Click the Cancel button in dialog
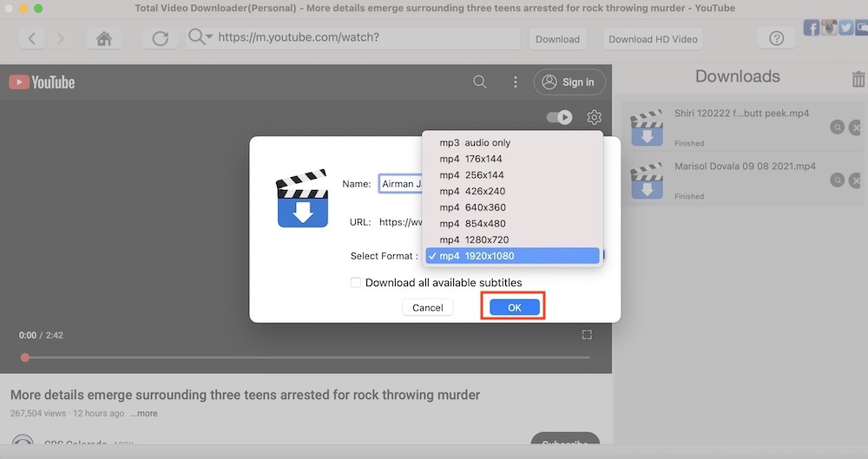Screen dimensions: 868x459 click(x=428, y=308)
